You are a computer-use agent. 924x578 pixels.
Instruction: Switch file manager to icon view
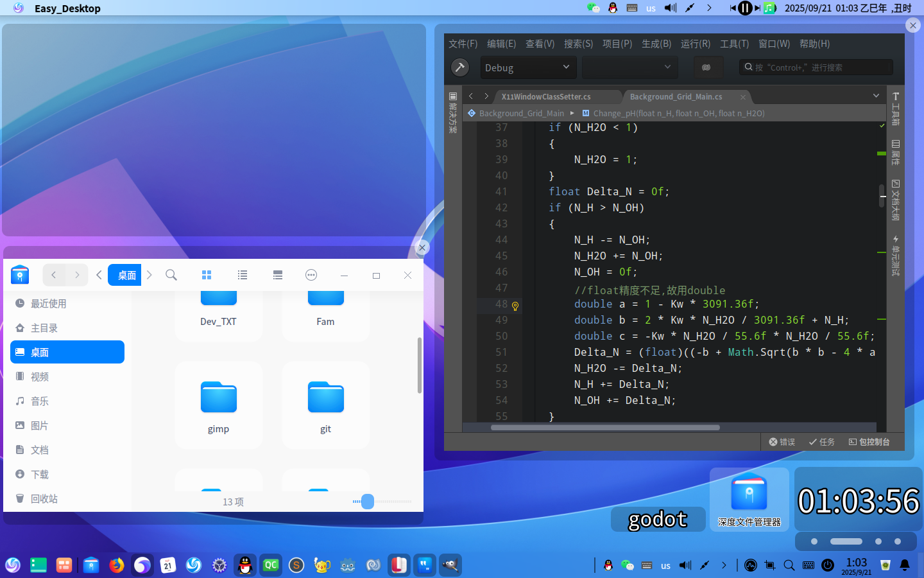[x=207, y=275]
